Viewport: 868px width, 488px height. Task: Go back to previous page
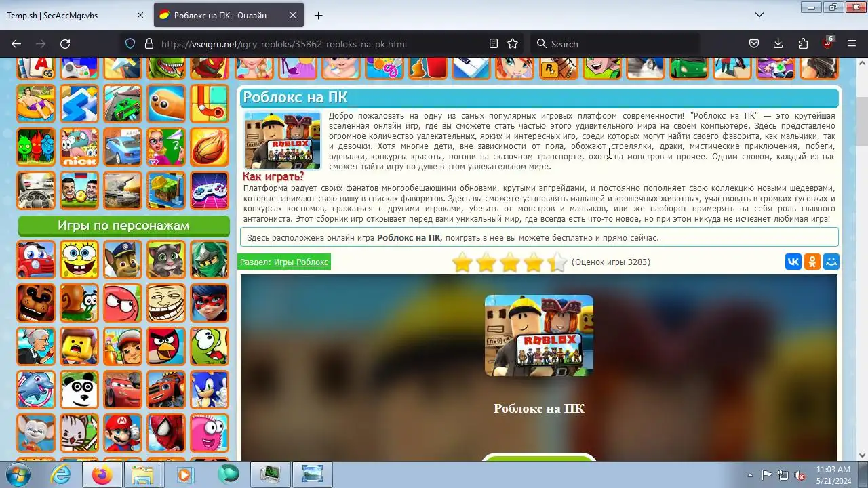[16, 43]
